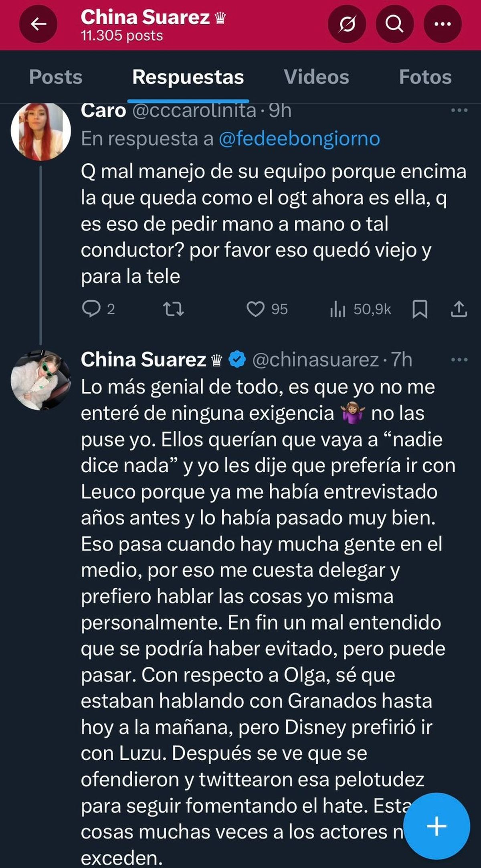Image resolution: width=481 pixels, height=868 pixels.
Task: Reply to Caro's post via comment icon
Action: [91, 309]
